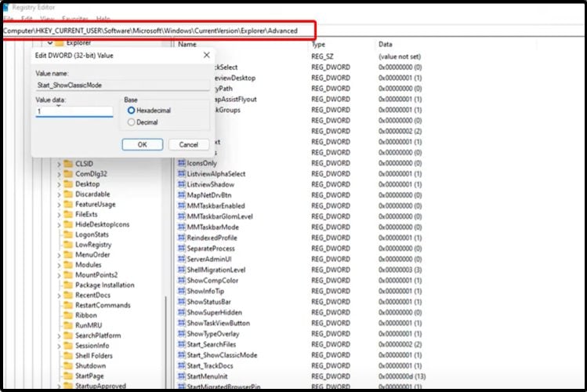Viewport: 587px width, 392px height.
Task: Select the MountPoints2 registry key
Action: point(96,275)
